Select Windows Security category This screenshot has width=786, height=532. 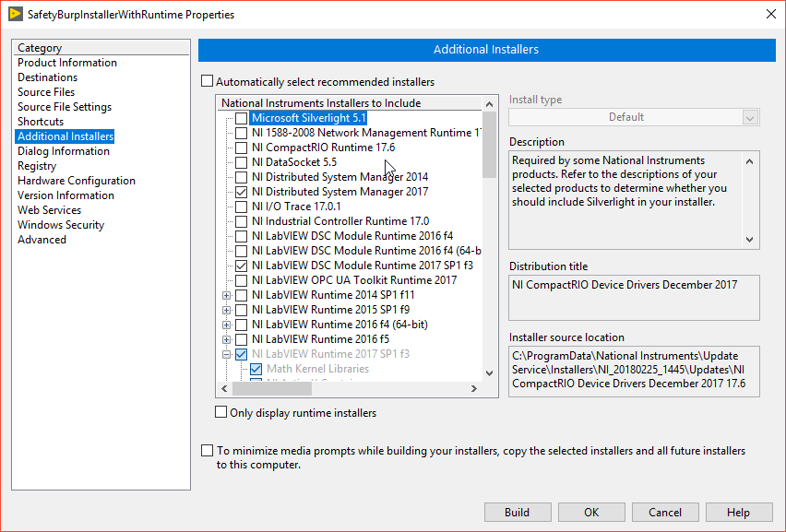point(61,225)
